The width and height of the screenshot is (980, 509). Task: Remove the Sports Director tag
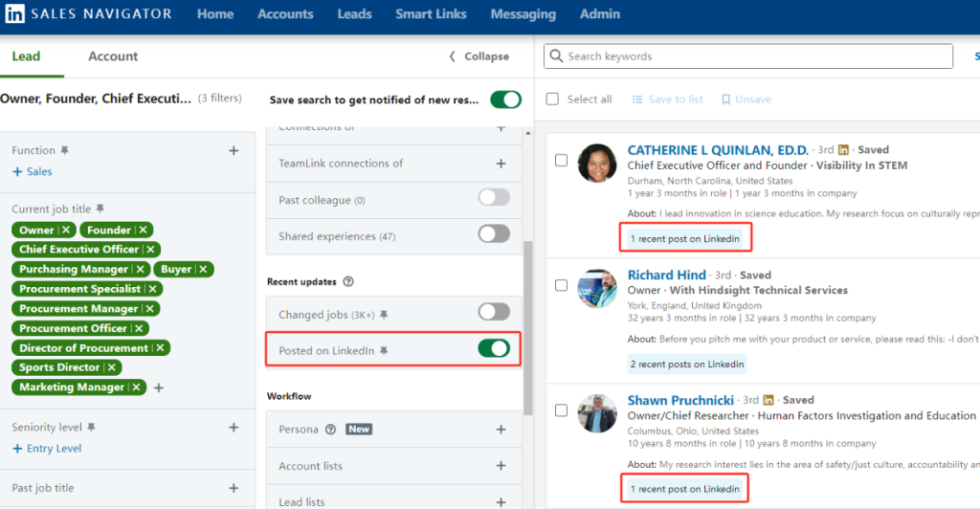(x=112, y=367)
